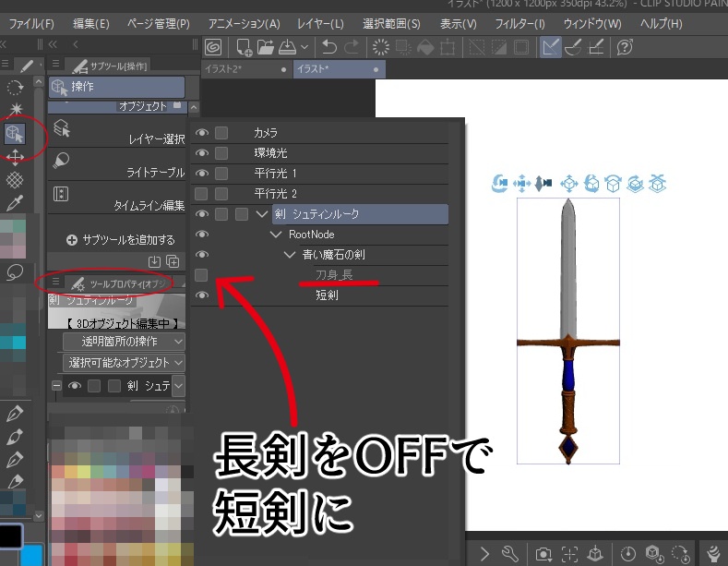Viewport: 728px width, 566px height.
Task: Click the Invert selected area icon
Action: (x=499, y=47)
